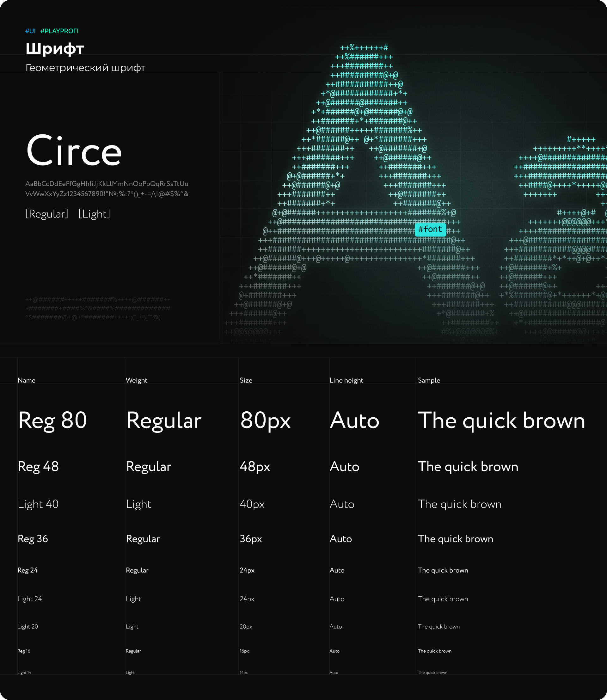The height and width of the screenshot is (700, 607).
Task: Click the Light 40 style name
Action: 38,504
